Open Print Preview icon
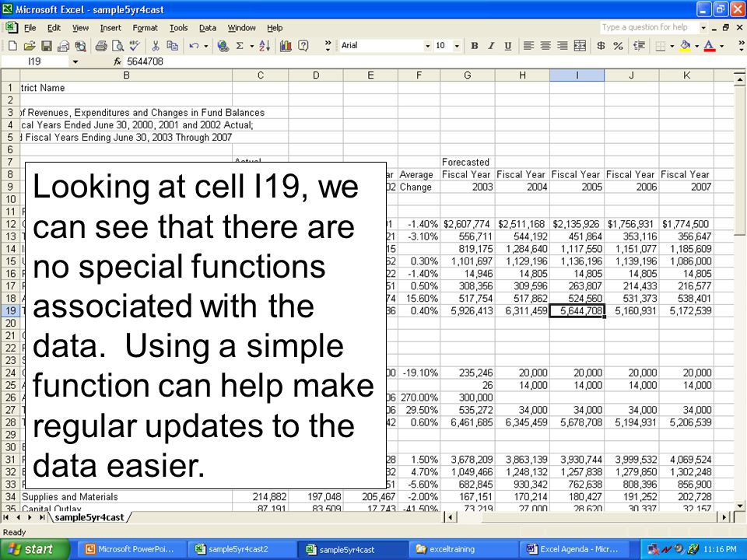The image size is (747, 560). (x=117, y=46)
